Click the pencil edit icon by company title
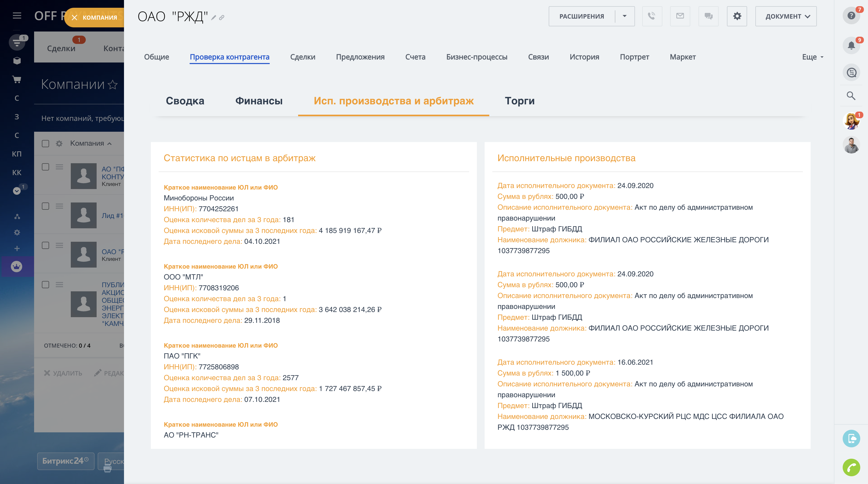 pyautogui.click(x=214, y=18)
